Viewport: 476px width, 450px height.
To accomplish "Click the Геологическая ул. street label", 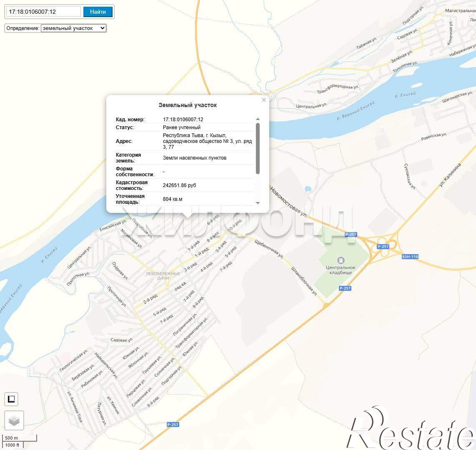I will [74, 360].
